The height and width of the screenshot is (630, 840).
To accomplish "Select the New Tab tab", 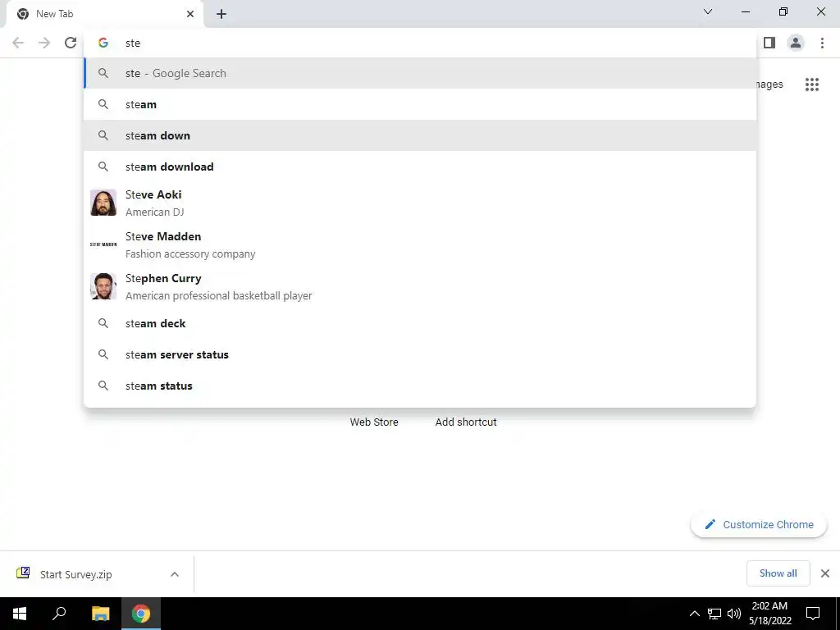I will click(x=104, y=14).
